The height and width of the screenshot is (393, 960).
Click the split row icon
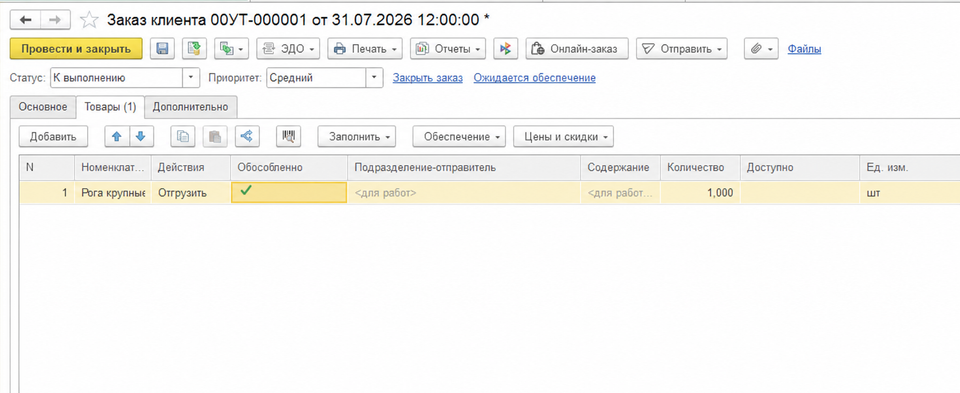tap(247, 137)
